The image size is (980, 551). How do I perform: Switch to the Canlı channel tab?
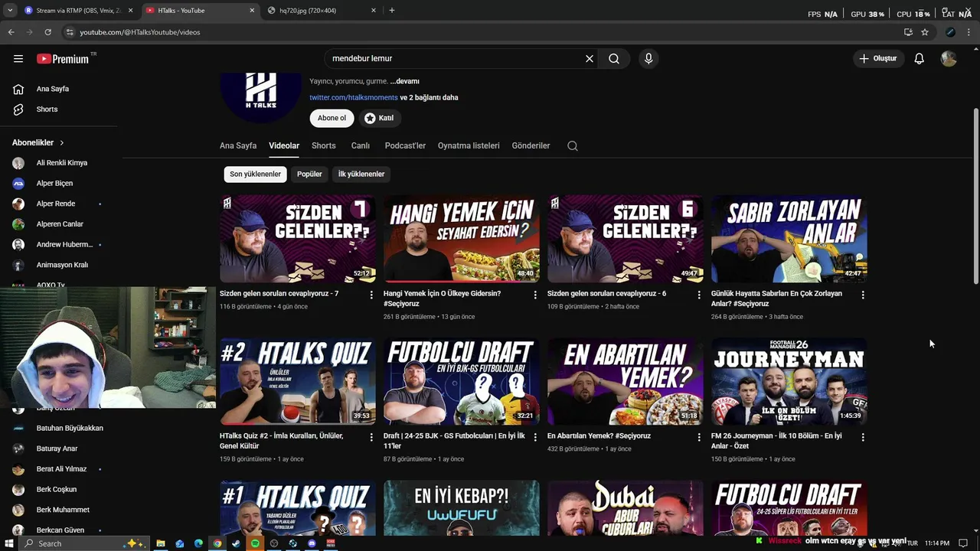361,145
